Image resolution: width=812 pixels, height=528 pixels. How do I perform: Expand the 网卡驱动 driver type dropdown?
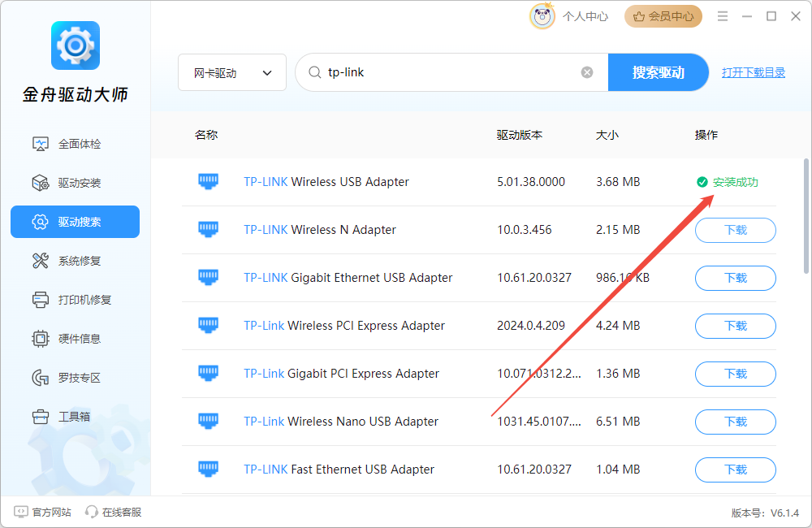click(x=232, y=72)
